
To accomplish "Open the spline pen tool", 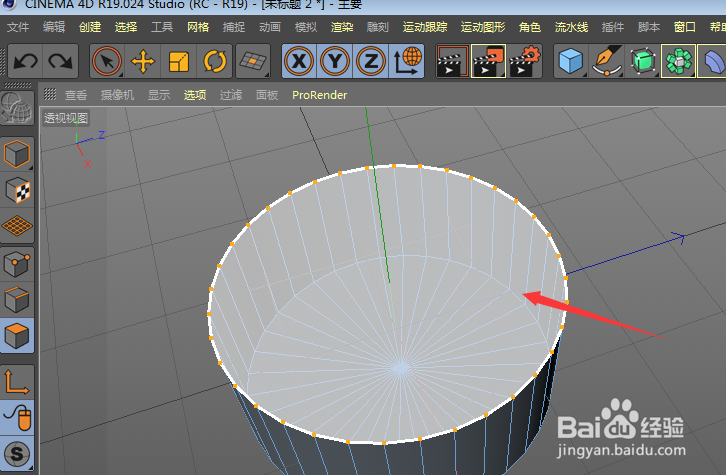I will [x=607, y=61].
